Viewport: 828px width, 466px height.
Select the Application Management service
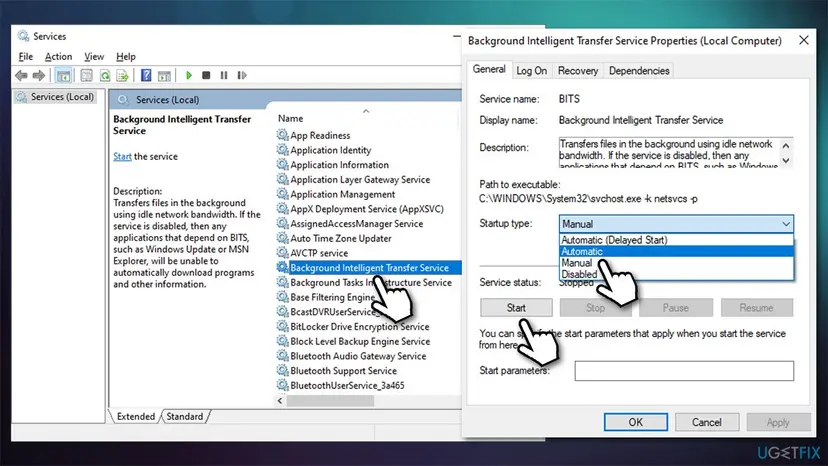point(343,194)
